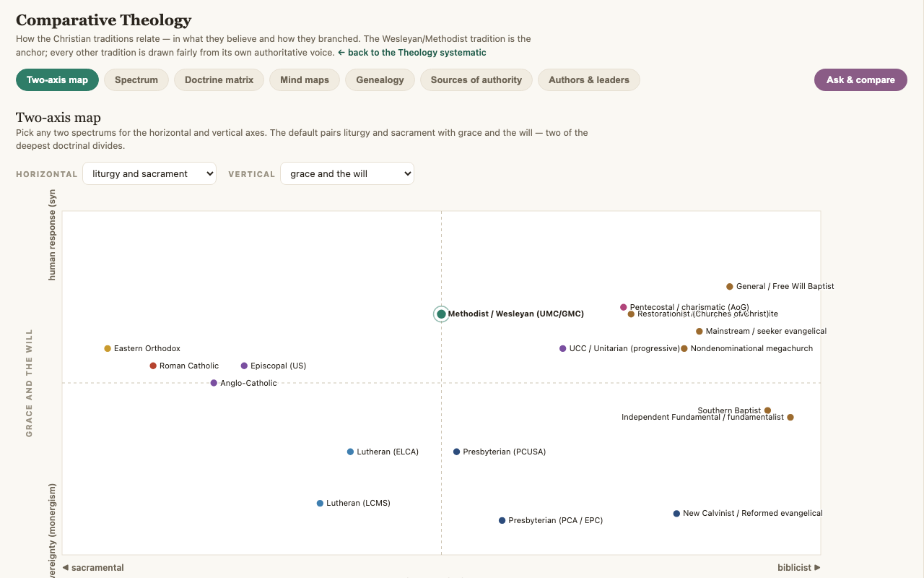The image size is (924, 578).
Task: Open the vertical axis dropdown
Action: (x=347, y=173)
